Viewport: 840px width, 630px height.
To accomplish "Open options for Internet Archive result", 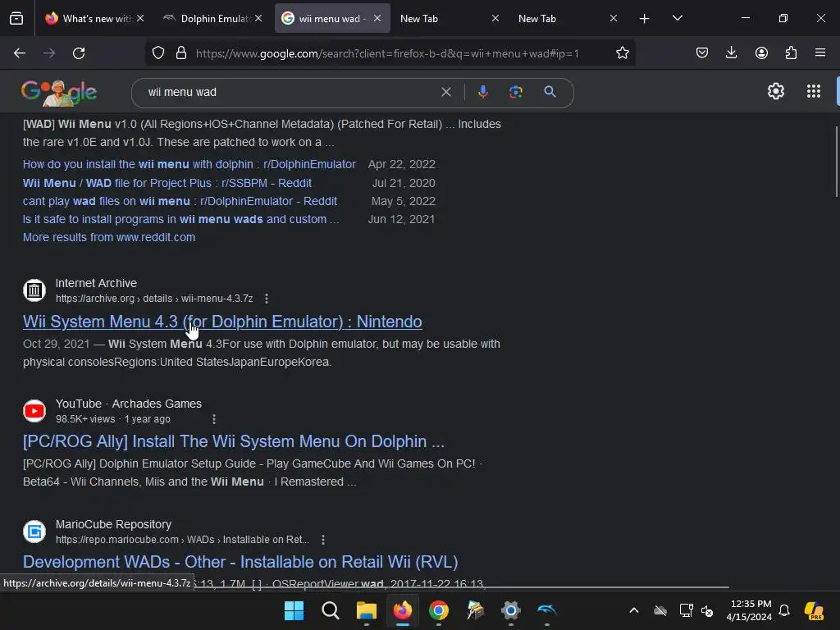I will click(267, 299).
